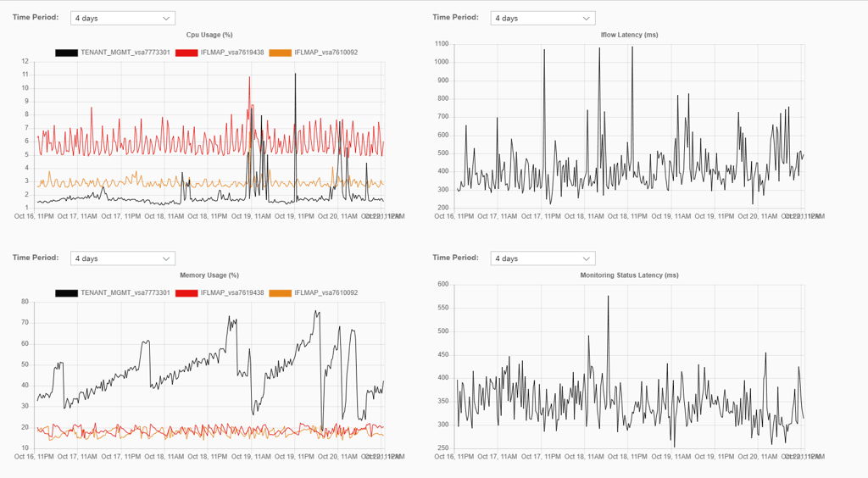The height and width of the screenshot is (478, 868).
Task: Click IFLMAP_vsa7619438 label in Memory Usage legend
Action: coord(232,292)
